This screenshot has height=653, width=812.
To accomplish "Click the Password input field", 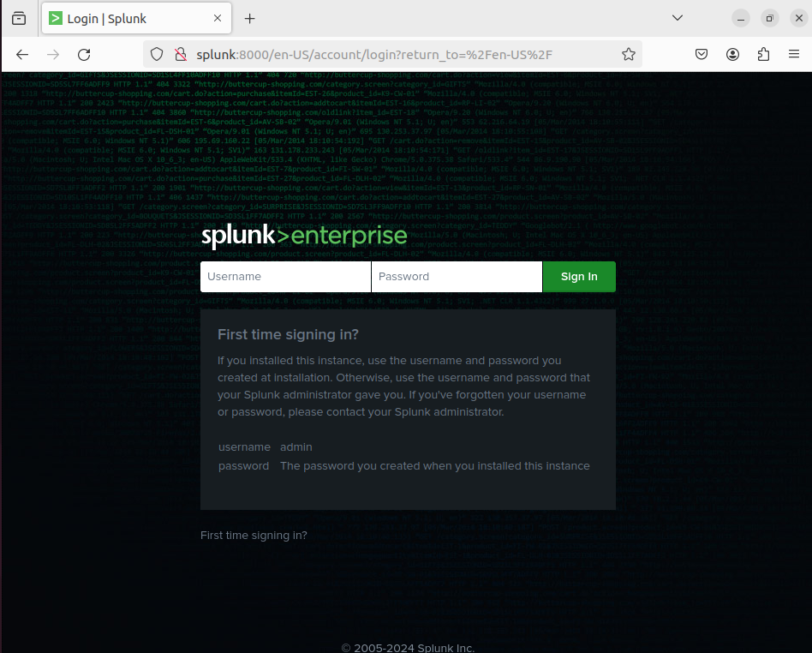I will click(x=457, y=277).
